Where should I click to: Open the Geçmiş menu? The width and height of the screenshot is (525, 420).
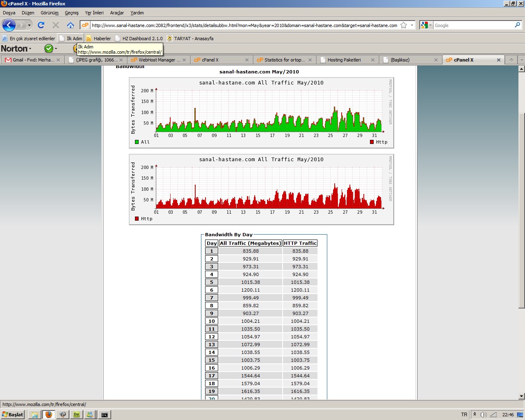pyautogui.click(x=72, y=13)
